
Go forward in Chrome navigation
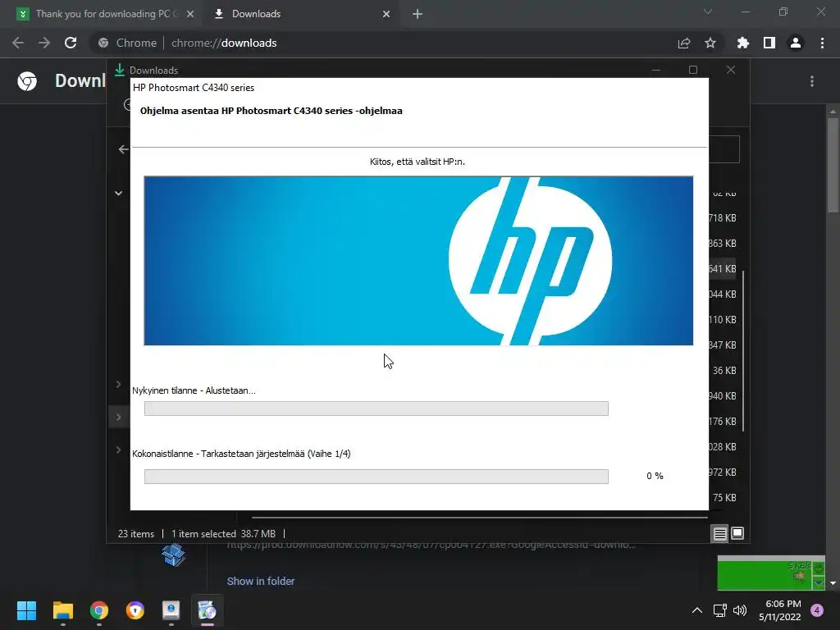point(44,43)
